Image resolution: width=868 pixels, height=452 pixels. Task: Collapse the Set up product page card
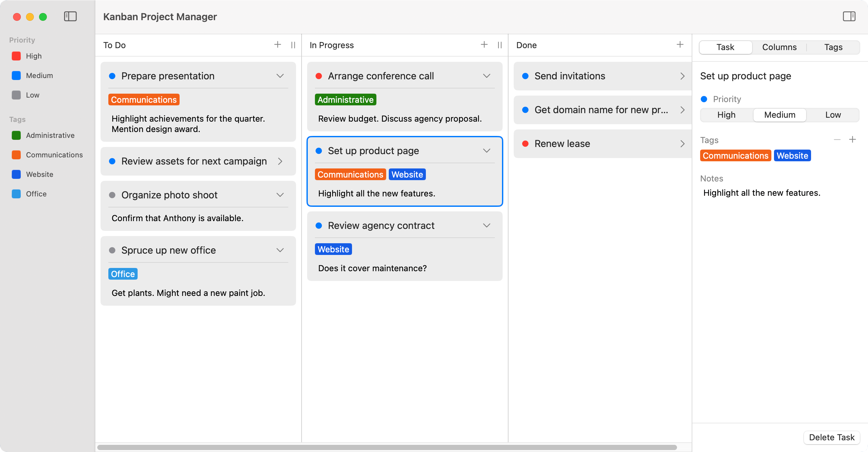pyautogui.click(x=487, y=151)
